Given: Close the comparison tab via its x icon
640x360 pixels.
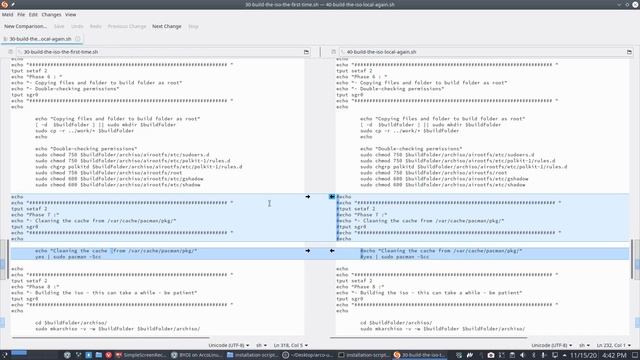Looking at the screenshot, I should pyautogui.click(x=78, y=39).
